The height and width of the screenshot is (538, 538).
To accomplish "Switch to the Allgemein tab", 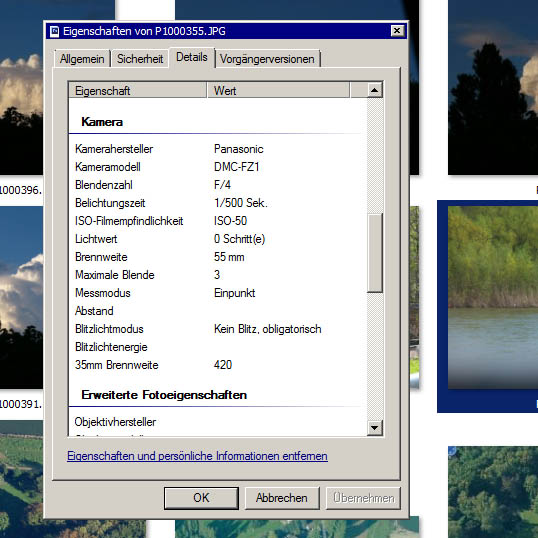I will click(x=82, y=59).
